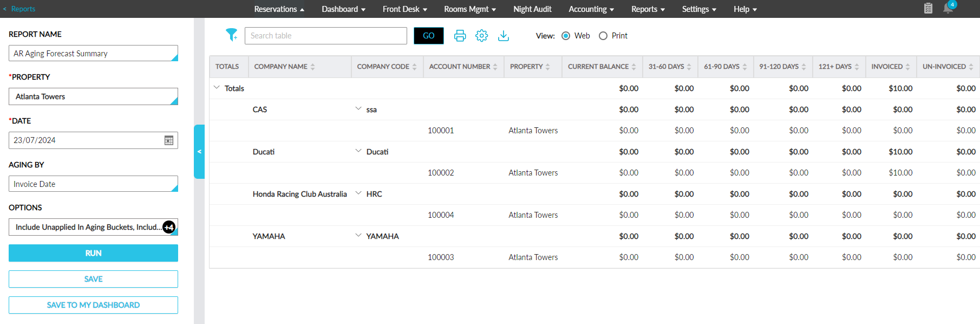Sort by 91-120 Days column
This screenshot has width=980, height=324.
[x=804, y=67]
